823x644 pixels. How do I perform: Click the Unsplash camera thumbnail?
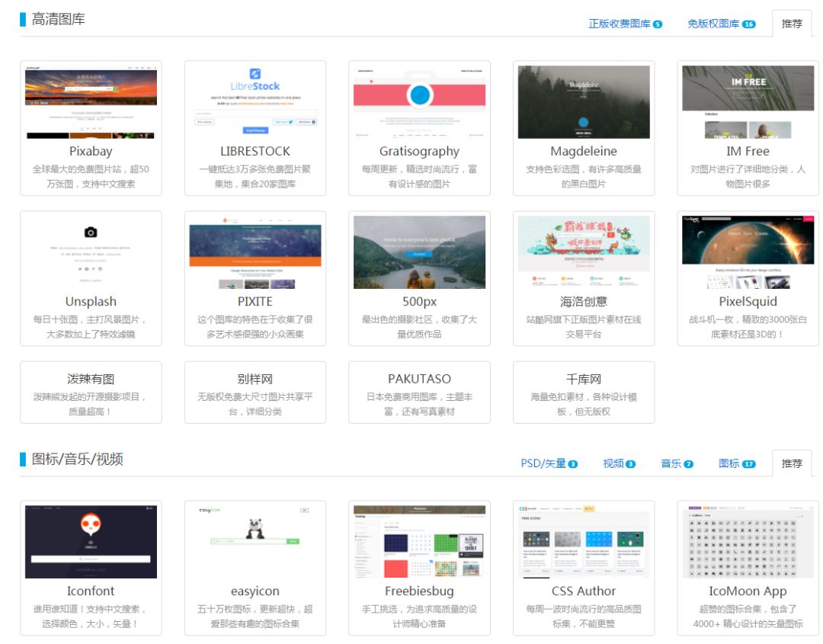[x=91, y=252]
